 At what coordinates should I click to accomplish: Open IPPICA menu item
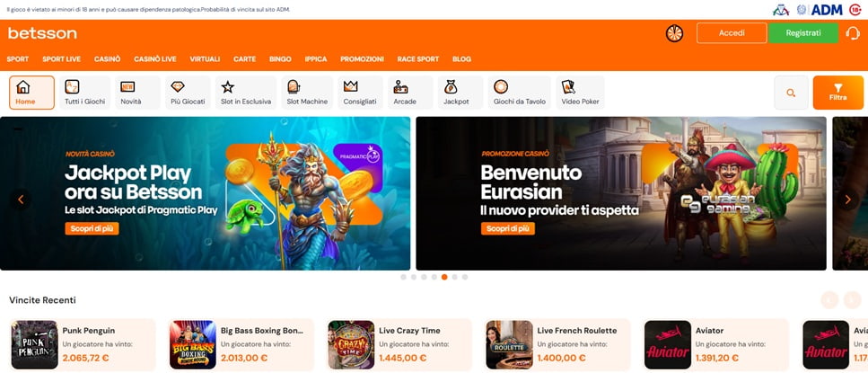click(316, 59)
